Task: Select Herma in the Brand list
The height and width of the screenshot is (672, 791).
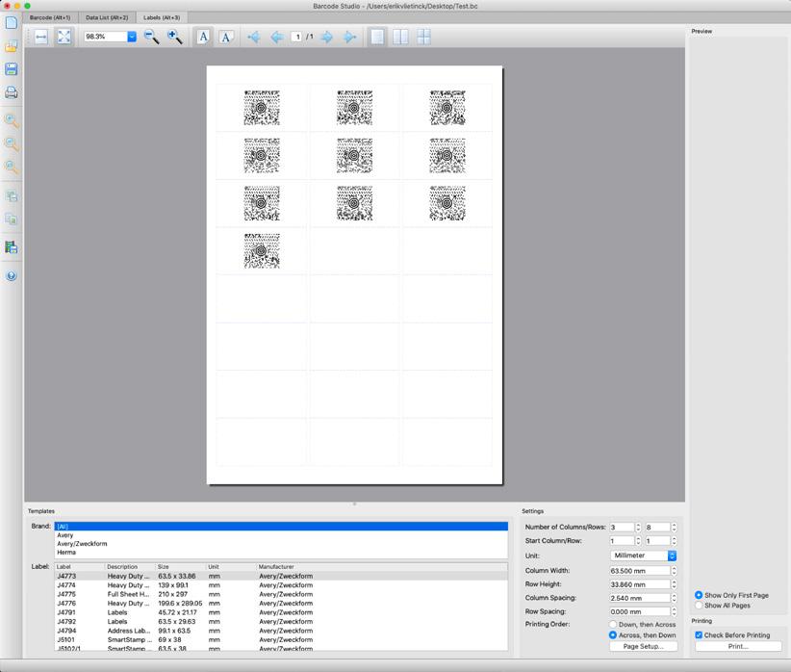Action: point(281,553)
